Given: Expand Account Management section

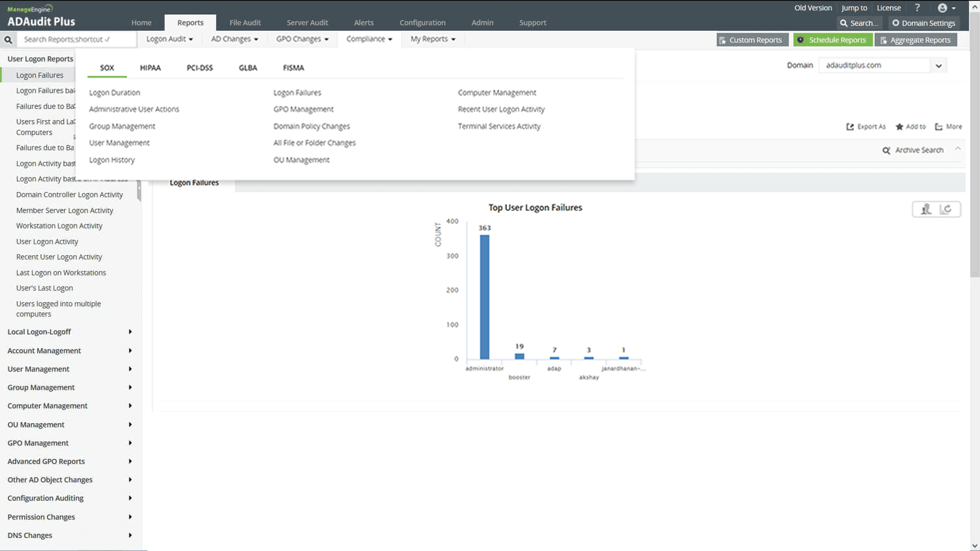Looking at the screenshot, I should 70,351.
